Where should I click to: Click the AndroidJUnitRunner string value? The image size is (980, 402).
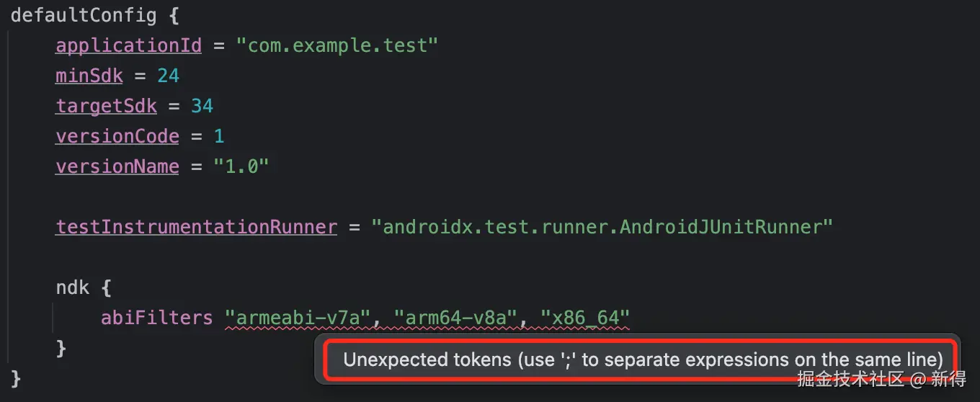coord(602,227)
